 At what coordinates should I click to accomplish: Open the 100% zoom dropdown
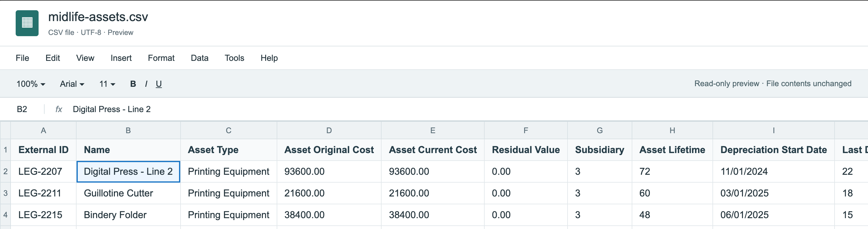[31, 84]
